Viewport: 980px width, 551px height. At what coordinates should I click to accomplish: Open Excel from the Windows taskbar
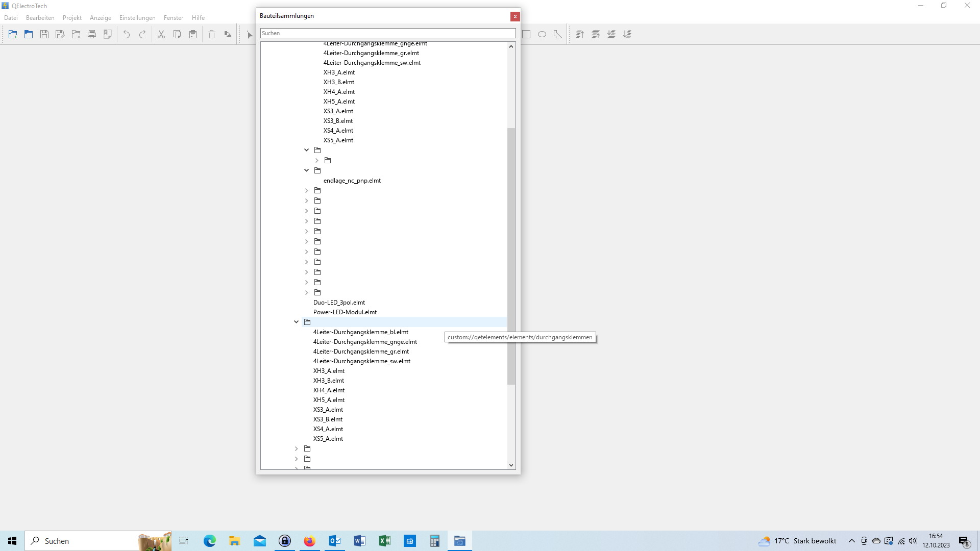(384, 541)
